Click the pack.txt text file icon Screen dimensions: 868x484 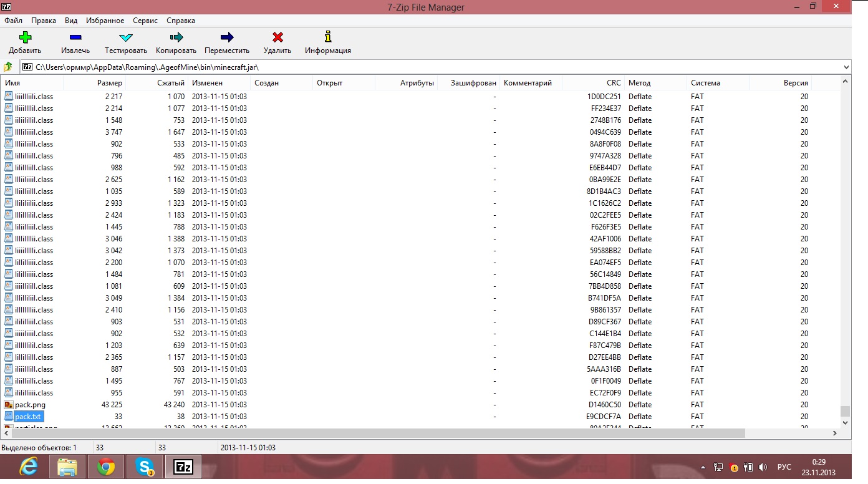tap(9, 417)
